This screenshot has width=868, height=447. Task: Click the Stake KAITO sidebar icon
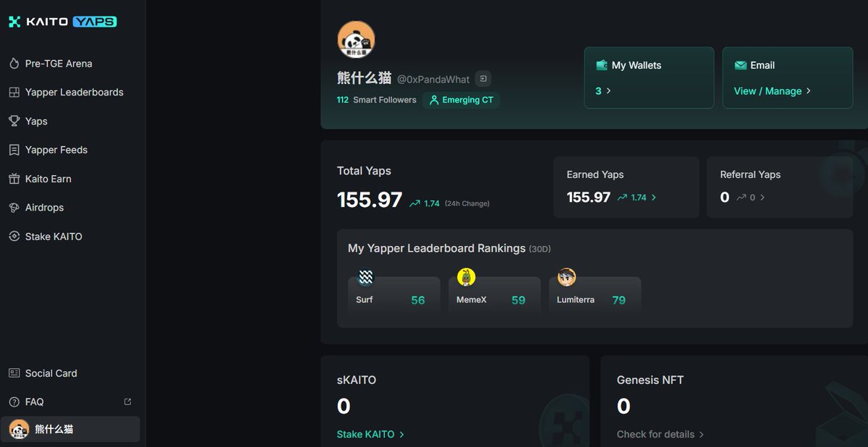coord(14,237)
